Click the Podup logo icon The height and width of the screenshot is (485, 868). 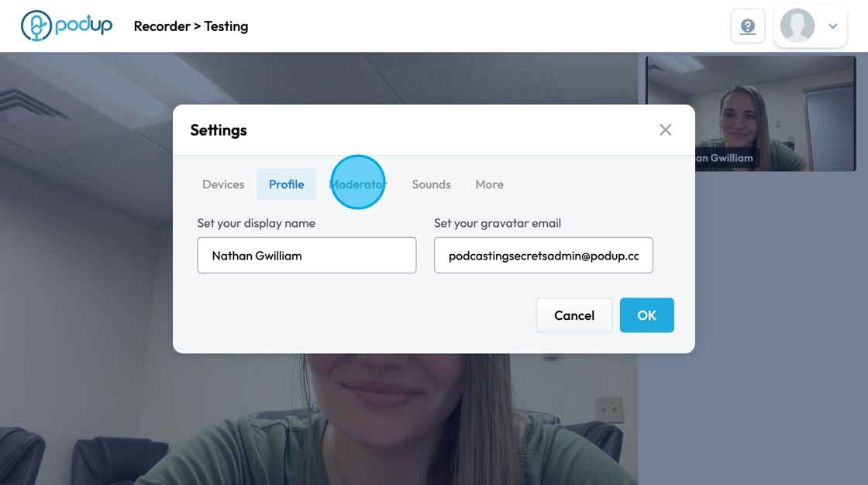tap(36, 26)
